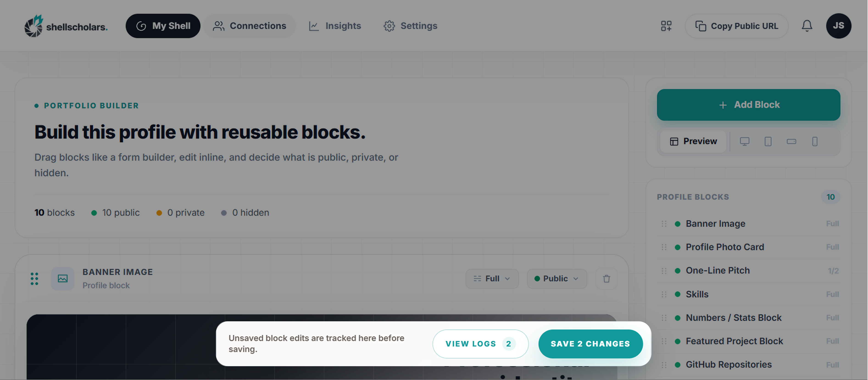This screenshot has width=868, height=380.
Task: Select Featured Project Block in list
Action: (748, 341)
